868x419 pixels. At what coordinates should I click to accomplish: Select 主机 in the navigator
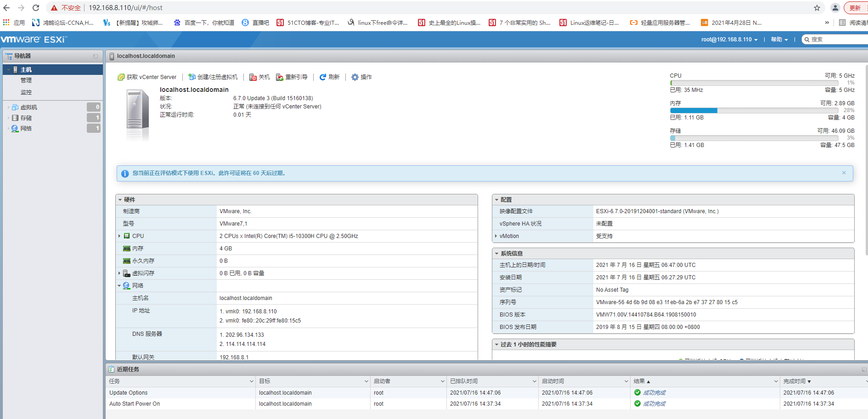point(53,70)
